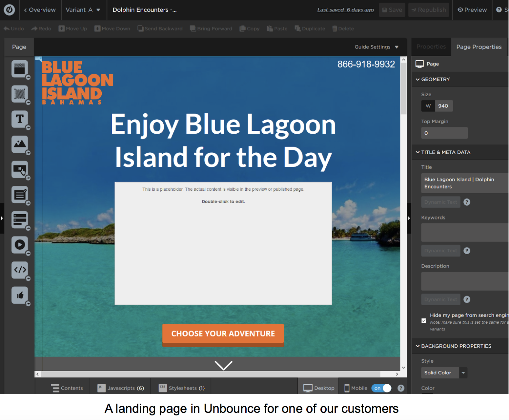Image resolution: width=509 pixels, height=420 pixels.
Task: Collapse the right properties panel with edge arrow
Action: [409, 218]
